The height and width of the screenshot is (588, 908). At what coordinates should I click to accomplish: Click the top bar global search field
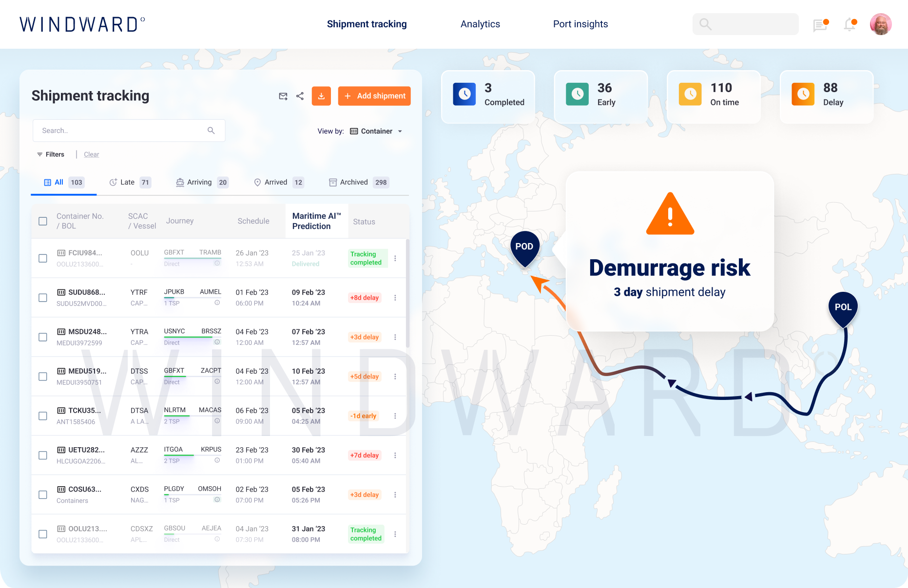click(x=746, y=24)
